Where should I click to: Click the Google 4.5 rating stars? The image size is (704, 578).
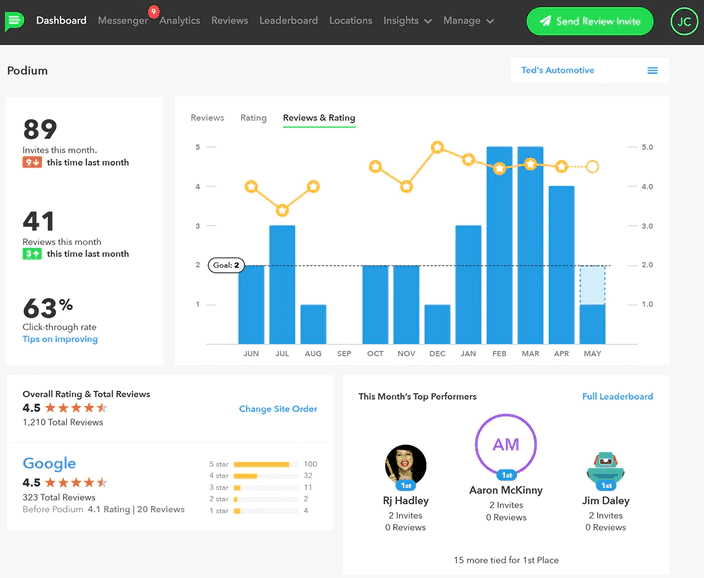pyautogui.click(x=76, y=482)
